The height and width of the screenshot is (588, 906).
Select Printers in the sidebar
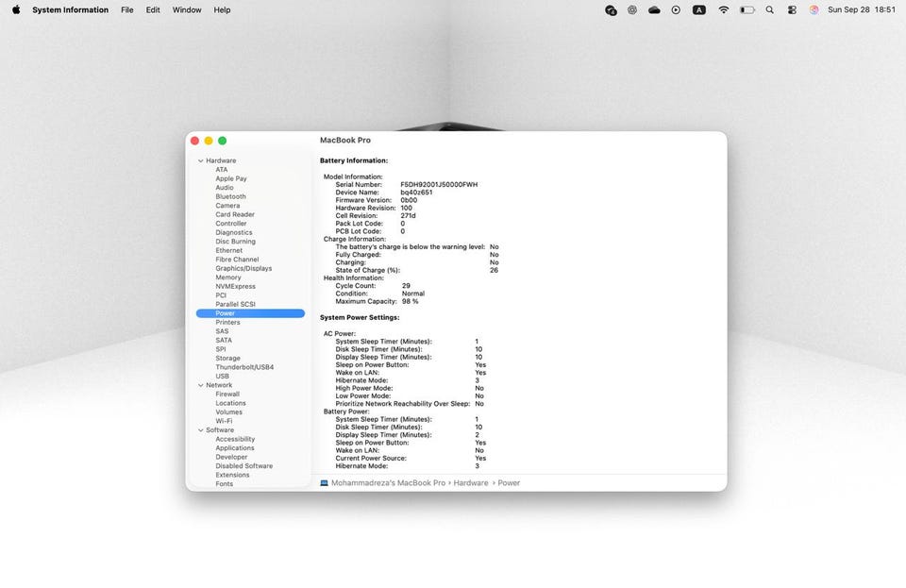click(x=227, y=322)
